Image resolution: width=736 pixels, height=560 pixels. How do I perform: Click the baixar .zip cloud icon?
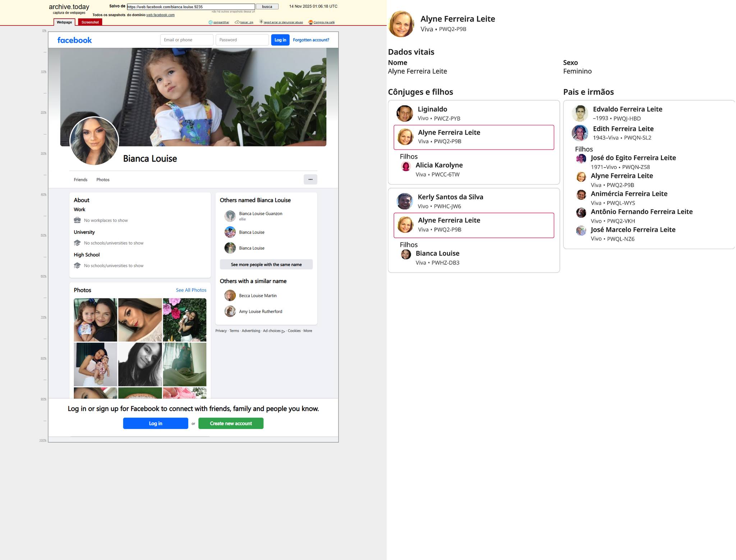[x=237, y=22]
